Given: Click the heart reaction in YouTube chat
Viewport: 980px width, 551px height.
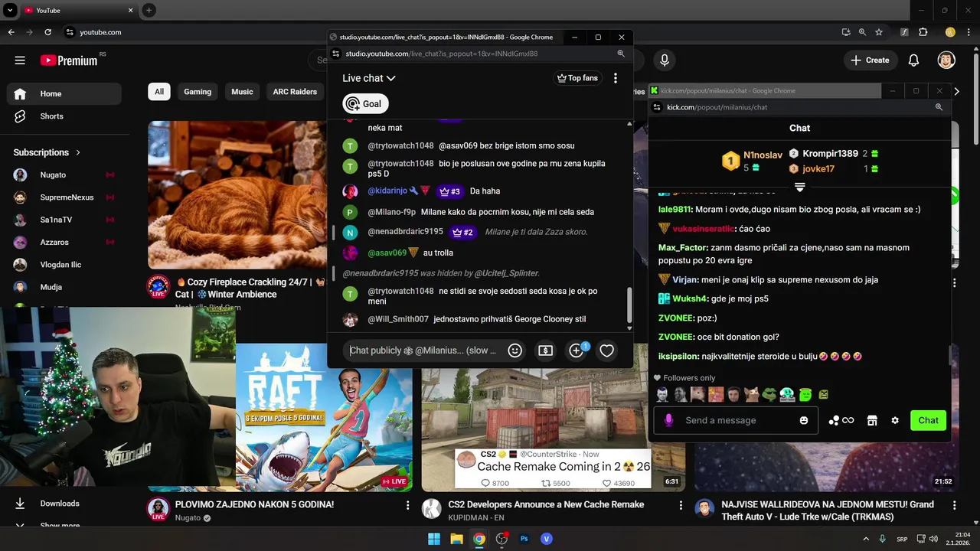Looking at the screenshot, I should tap(607, 350).
